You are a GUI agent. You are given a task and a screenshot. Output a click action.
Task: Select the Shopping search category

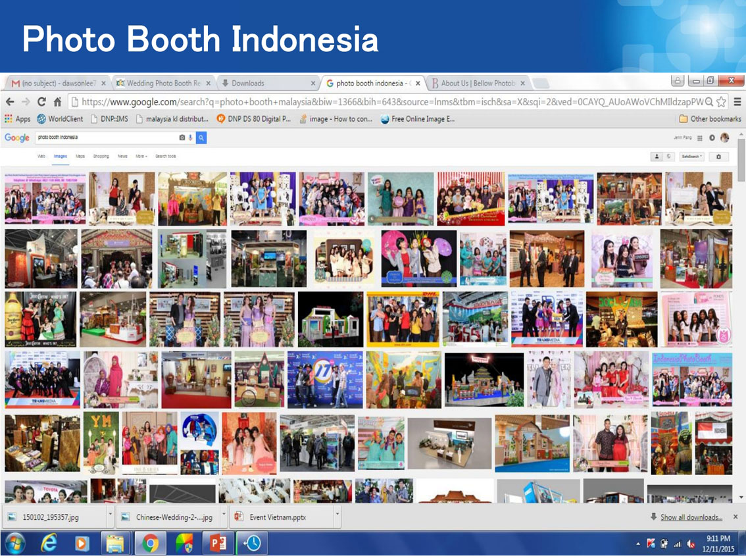101,156
